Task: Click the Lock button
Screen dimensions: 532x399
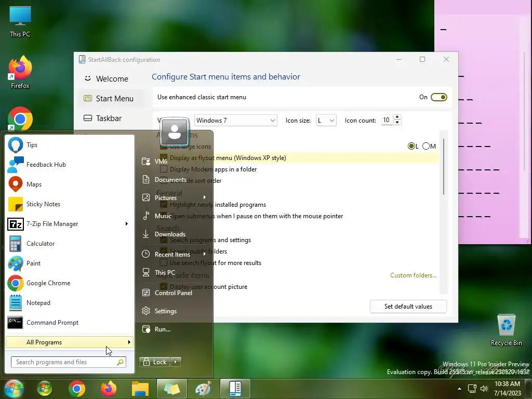Action: tap(155, 362)
